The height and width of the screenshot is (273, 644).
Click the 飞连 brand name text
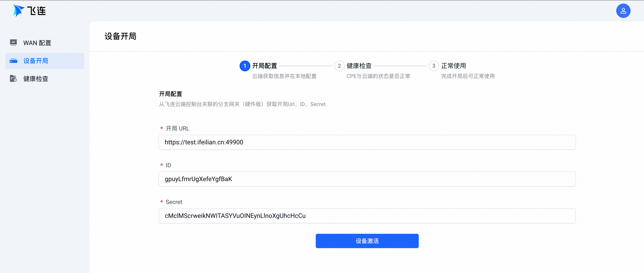pyautogui.click(x=36, y=11)
